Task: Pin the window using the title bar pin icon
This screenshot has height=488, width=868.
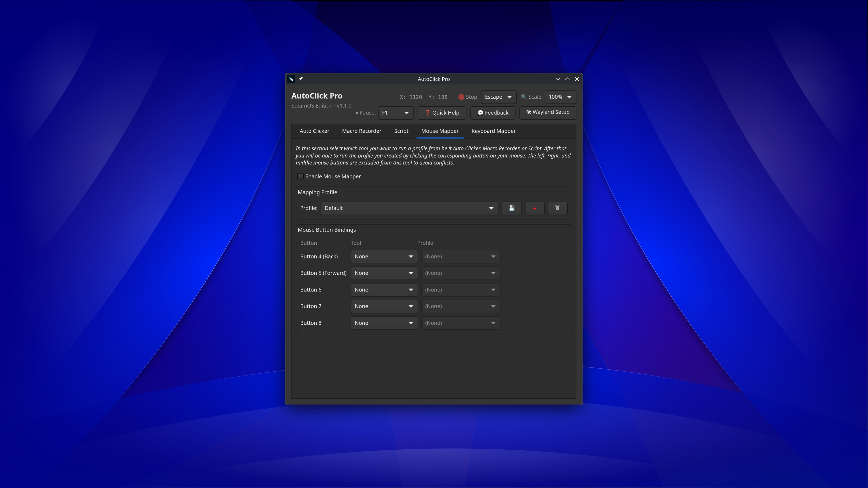Action: (301, 79)
